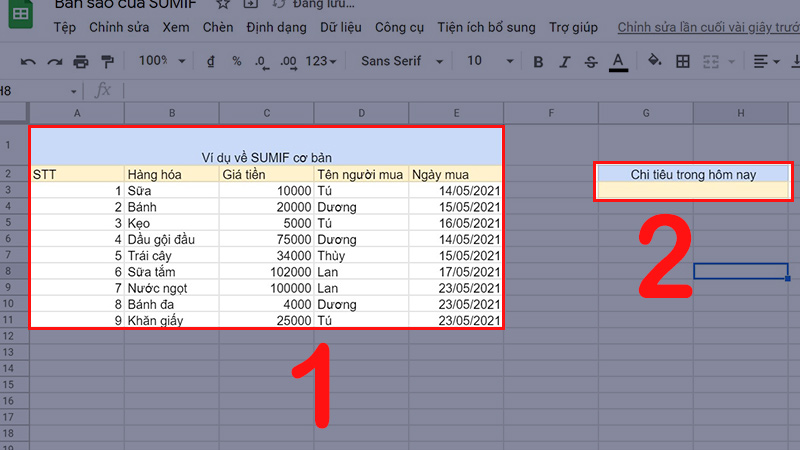The height and width of the screenshot is (450, 800).
Task: Open the zoom 100% dropdown
Action: pyautogui.click(x=162, y=61)
